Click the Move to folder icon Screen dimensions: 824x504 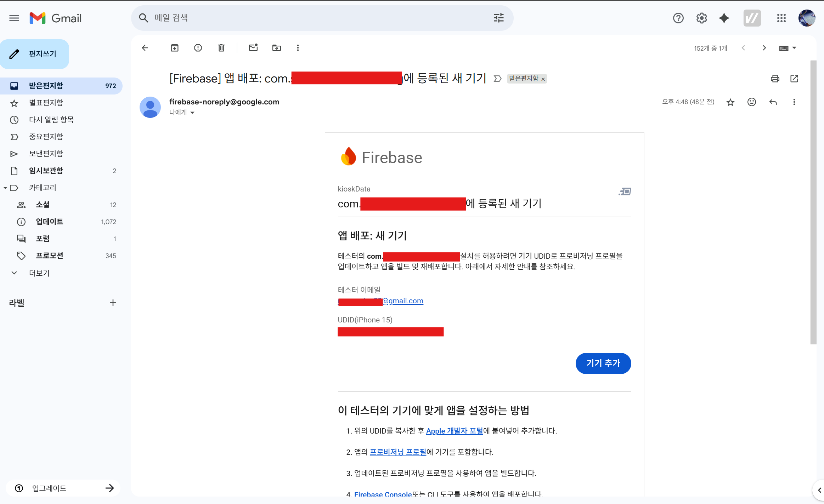(276, 48)
